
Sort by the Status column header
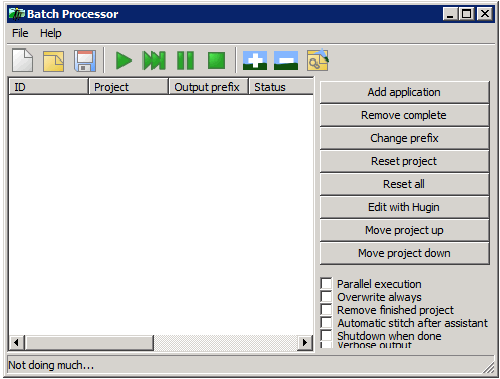pyautogui.click(x=281, y=87)
